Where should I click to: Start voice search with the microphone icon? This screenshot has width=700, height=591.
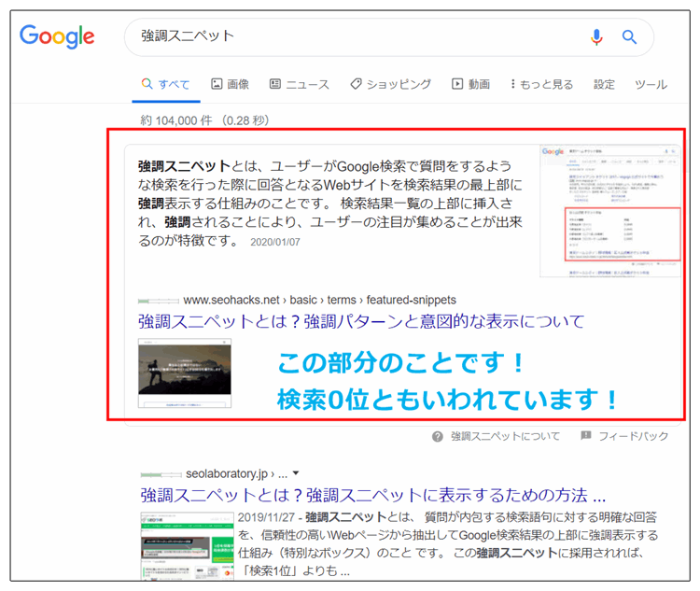[x=596, y=37]
